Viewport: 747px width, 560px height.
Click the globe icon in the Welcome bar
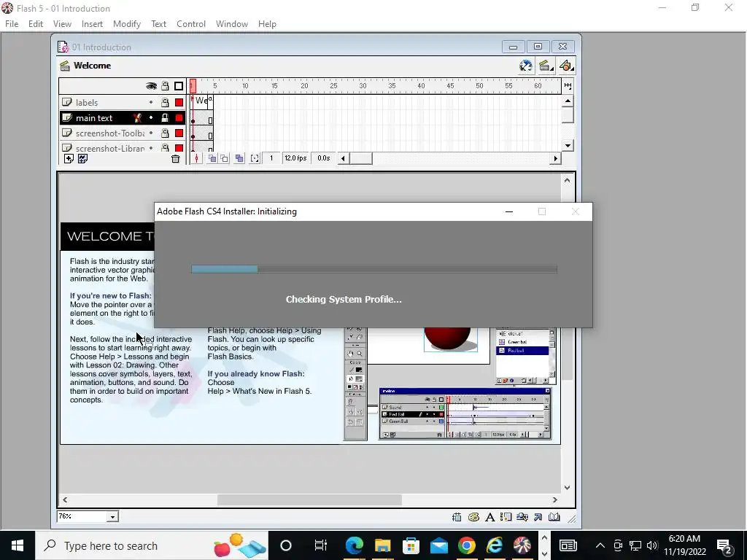525,66
